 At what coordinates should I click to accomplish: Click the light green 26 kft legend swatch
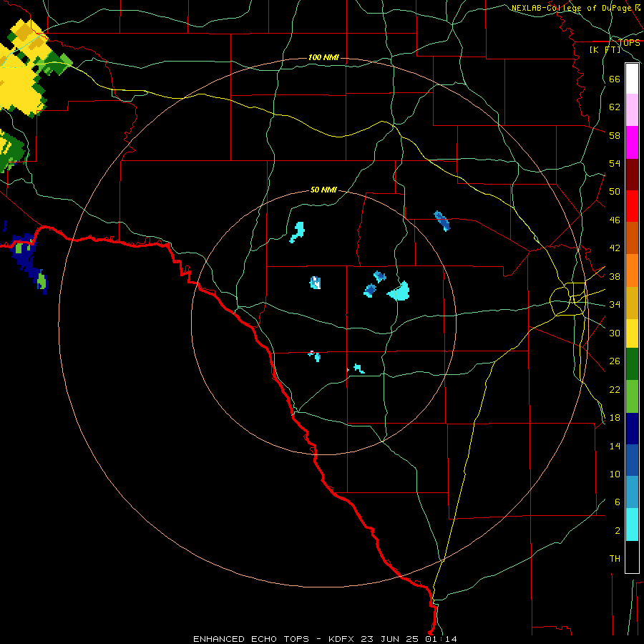coord(632,396)
